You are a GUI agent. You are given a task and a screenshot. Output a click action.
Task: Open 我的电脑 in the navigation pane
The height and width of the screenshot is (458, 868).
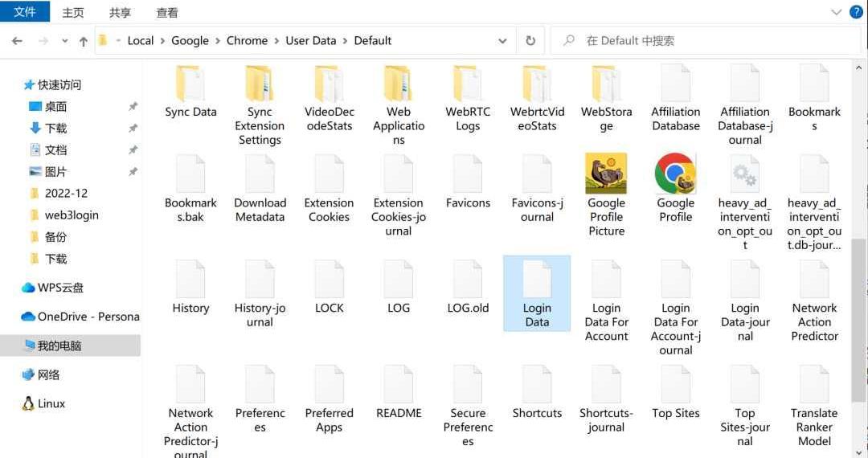point(59,346)
